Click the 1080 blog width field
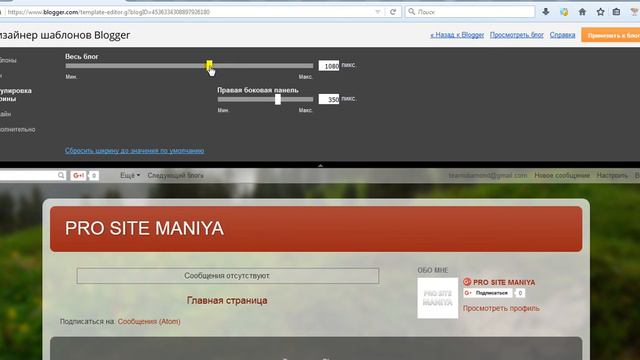Image resolution: width=640 pixels, height=360 pixels. pyautogui.click(x=329, y=66)
